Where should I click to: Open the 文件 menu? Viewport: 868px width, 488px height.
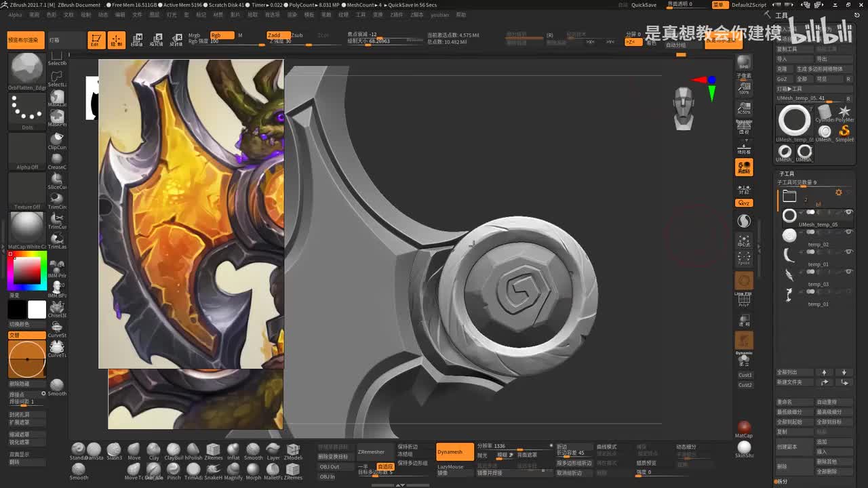137,15
